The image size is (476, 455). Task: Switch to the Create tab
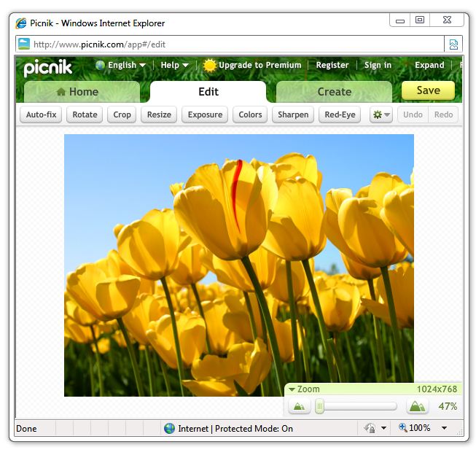pyautogui.click(x=334, y=92)
